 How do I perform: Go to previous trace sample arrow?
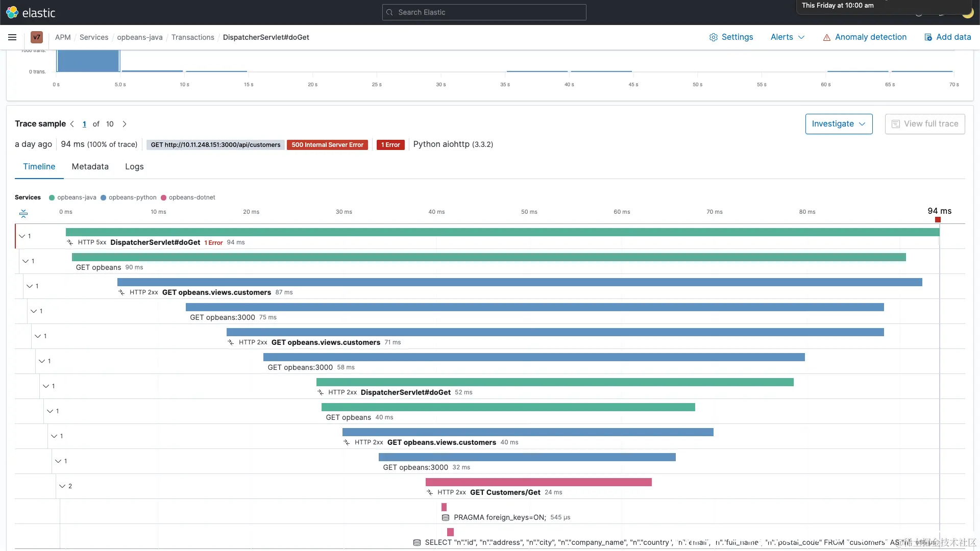click(72, 124)
